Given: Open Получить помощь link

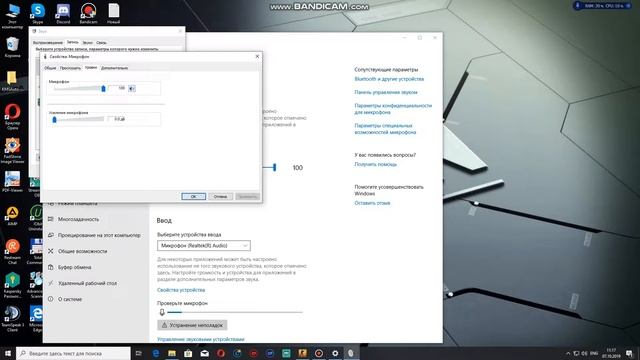Looking at the screenshot, I should click(376, 164).
